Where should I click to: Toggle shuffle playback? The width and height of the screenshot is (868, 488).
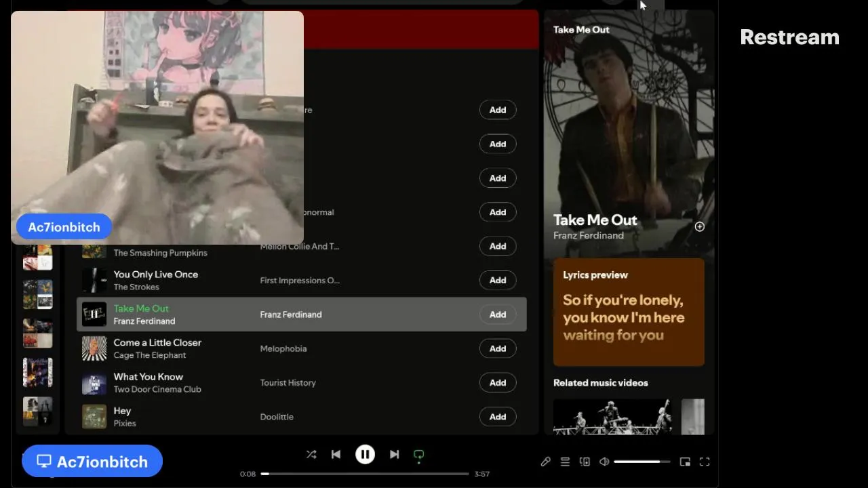pos(311,455)
